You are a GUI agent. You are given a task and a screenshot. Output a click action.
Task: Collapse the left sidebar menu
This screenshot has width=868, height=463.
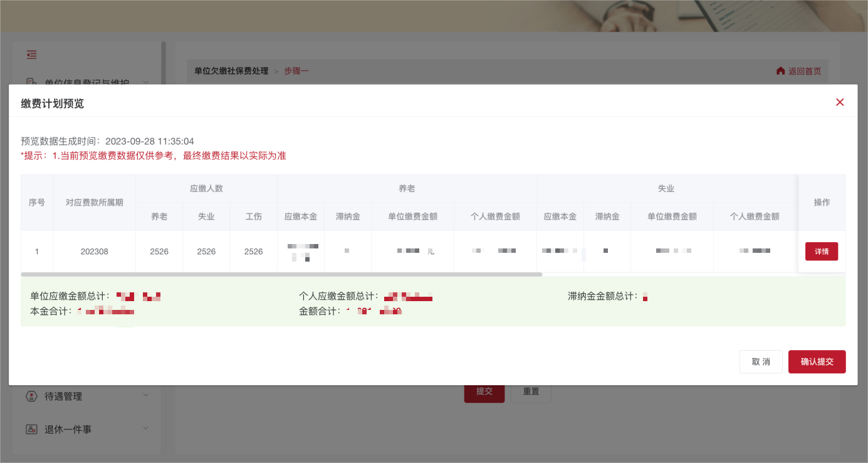pyautogui.click(x=31, y=55)
